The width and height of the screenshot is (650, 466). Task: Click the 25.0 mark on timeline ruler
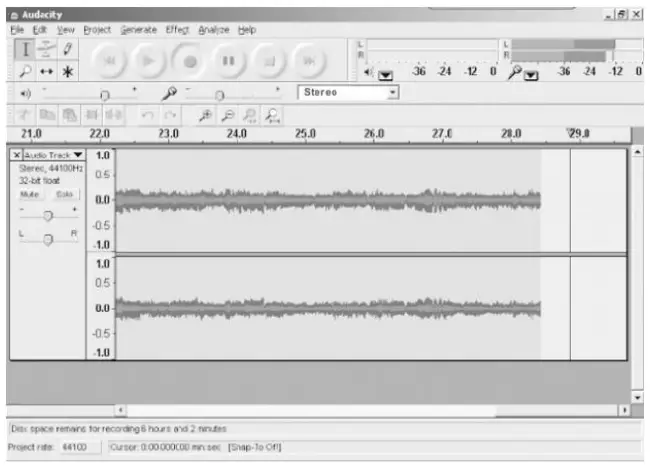pos(306,133)
